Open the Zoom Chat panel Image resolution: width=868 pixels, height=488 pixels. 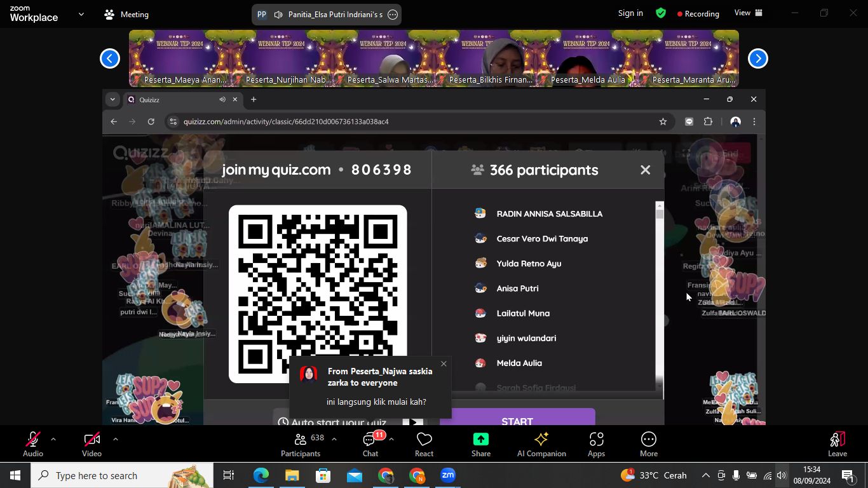click(370, 444)
